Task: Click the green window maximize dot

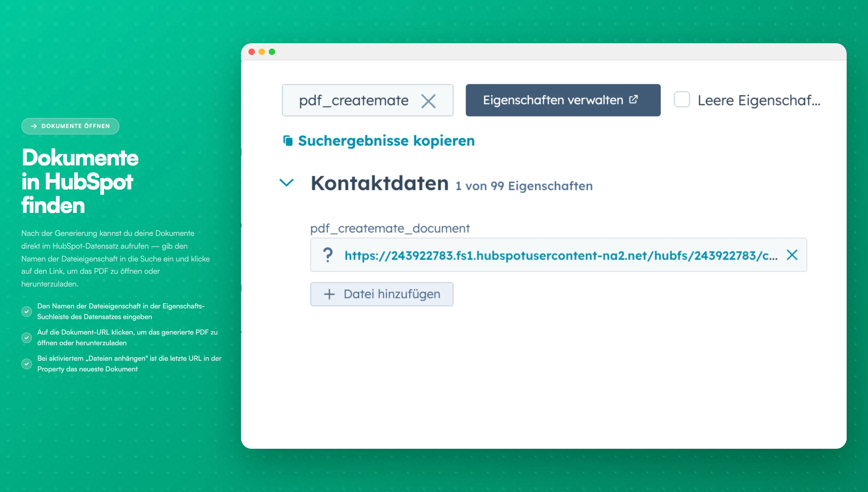Action: (x=272, y=52)
